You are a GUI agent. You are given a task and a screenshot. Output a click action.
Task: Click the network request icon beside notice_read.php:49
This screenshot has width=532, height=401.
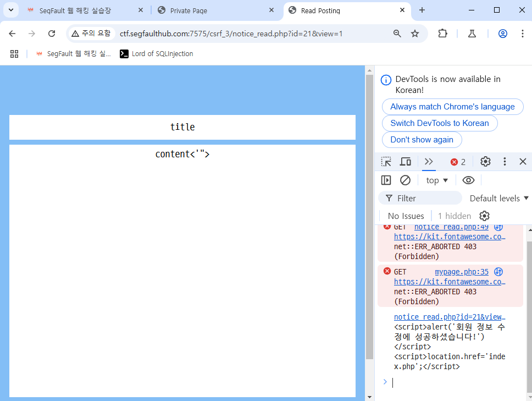click(498, 227)
